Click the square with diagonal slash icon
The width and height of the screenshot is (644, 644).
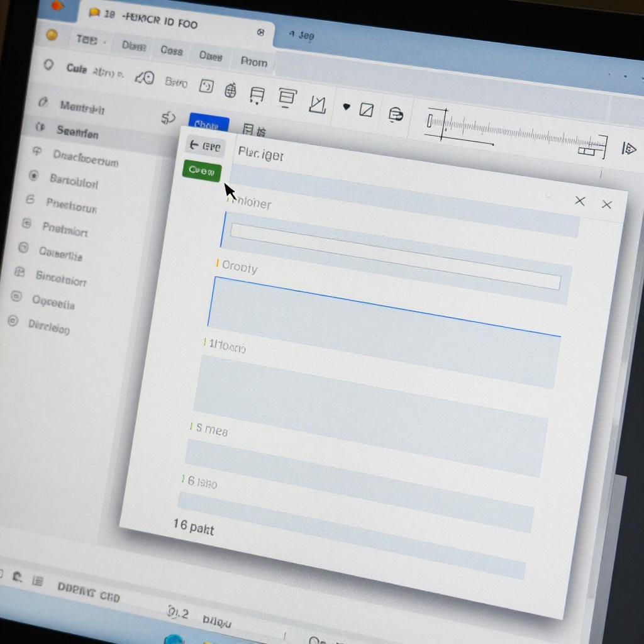tap(367, 109)
